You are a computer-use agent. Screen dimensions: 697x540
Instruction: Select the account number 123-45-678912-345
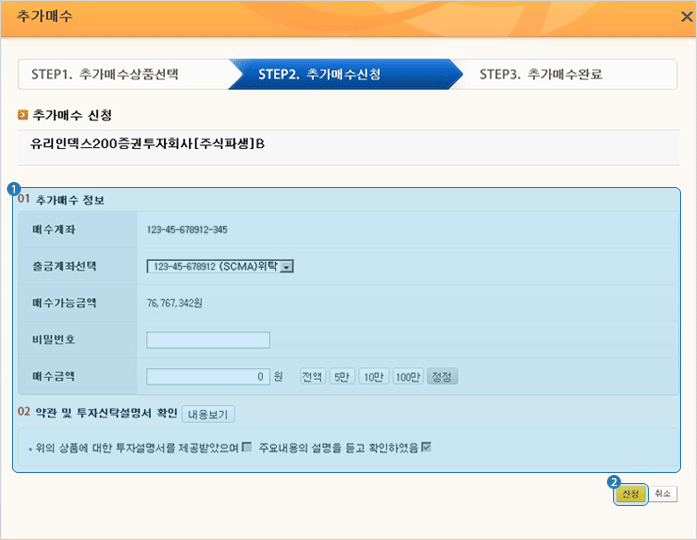click(187, 230)
